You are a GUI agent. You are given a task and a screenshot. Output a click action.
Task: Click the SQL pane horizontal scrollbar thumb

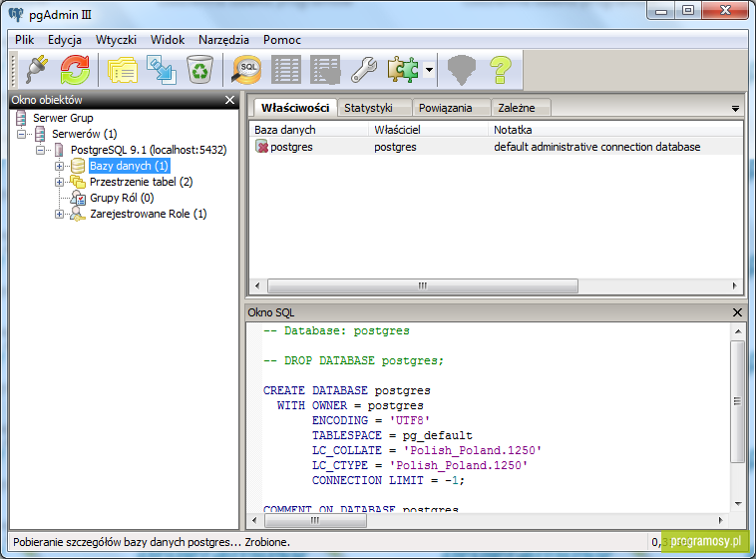coord(315,520)
